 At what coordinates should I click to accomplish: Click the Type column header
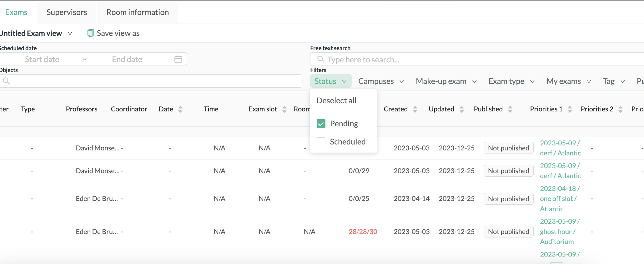point(28,109)
